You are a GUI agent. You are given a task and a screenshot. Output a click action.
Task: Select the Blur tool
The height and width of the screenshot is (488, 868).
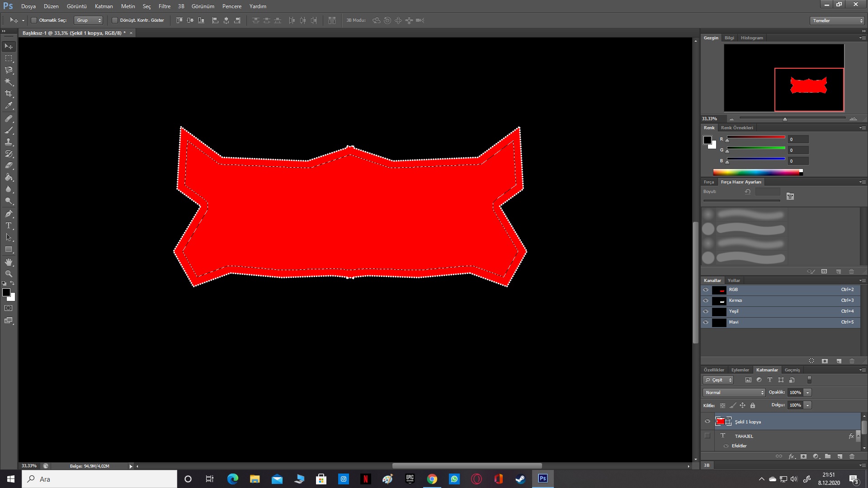pos(9,189)
